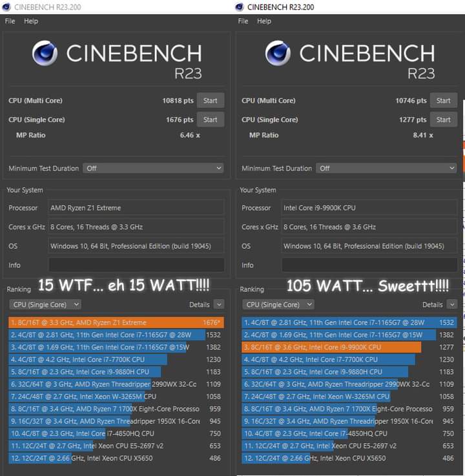Start the Single Core test on i9-9900K window
The width and height of the screenshot is (465, 476).
coord(444,119)
